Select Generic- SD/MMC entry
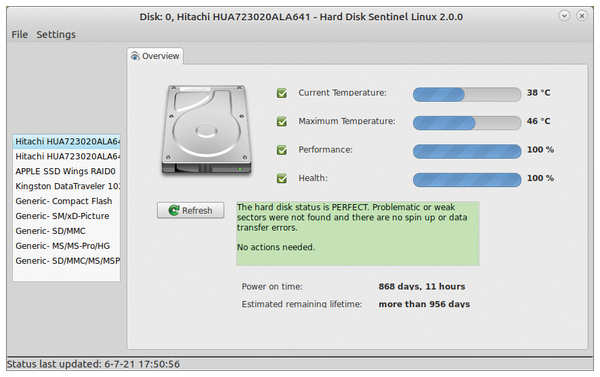The height and width of the screenshot is (377, 600). click(67, 231)
